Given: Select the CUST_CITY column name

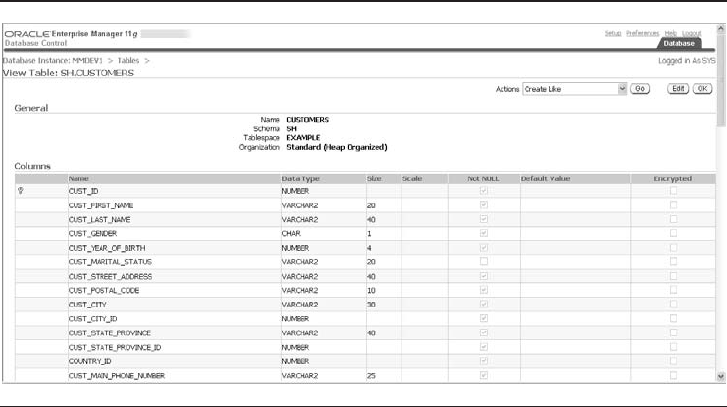Looking at the screenshot, I should 88,305.
